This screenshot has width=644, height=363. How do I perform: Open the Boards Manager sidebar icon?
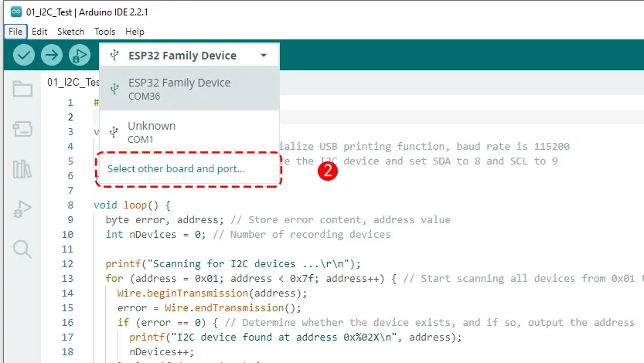[22, 129]
